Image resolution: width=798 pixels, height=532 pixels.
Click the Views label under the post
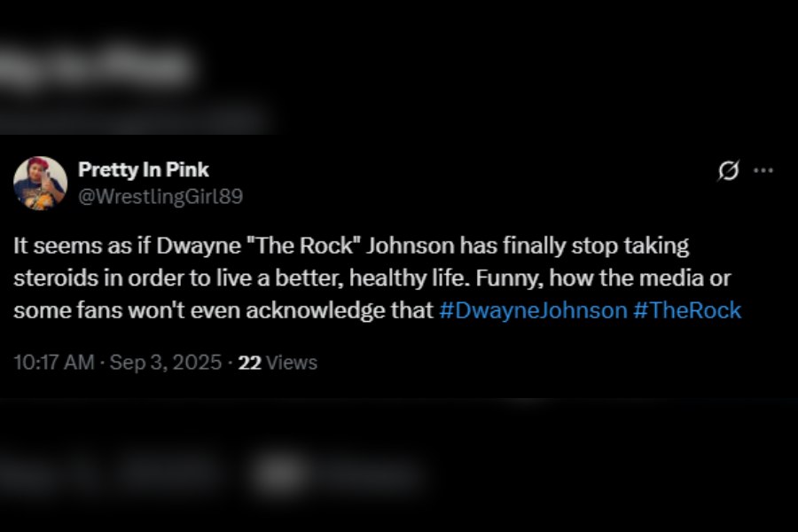[292, 363]
